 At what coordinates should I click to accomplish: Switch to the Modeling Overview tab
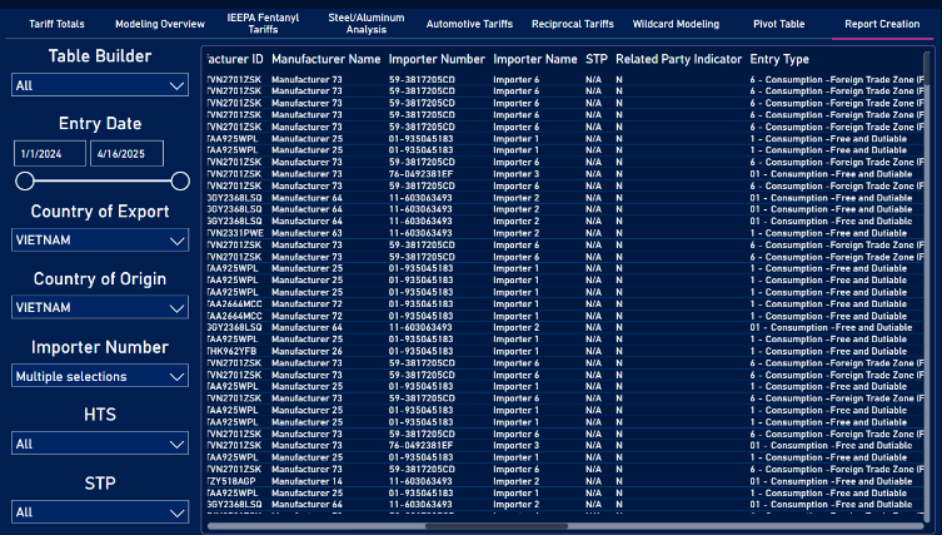click(160, 24)
